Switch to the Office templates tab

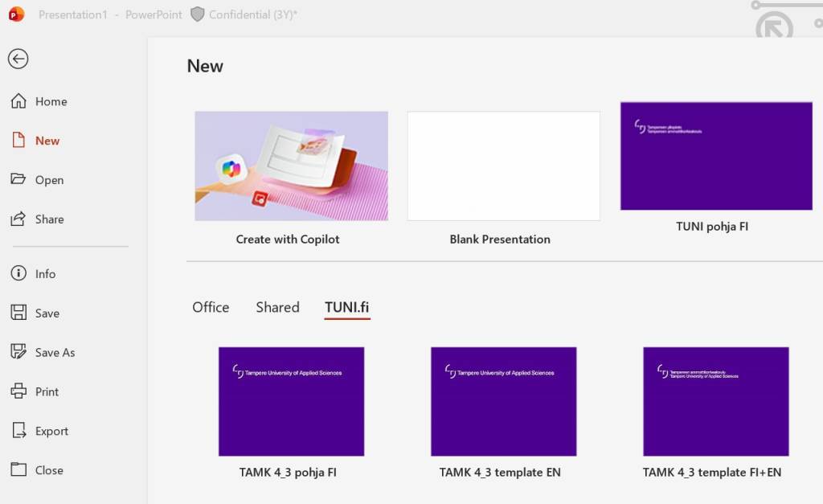tap(211, 307)
